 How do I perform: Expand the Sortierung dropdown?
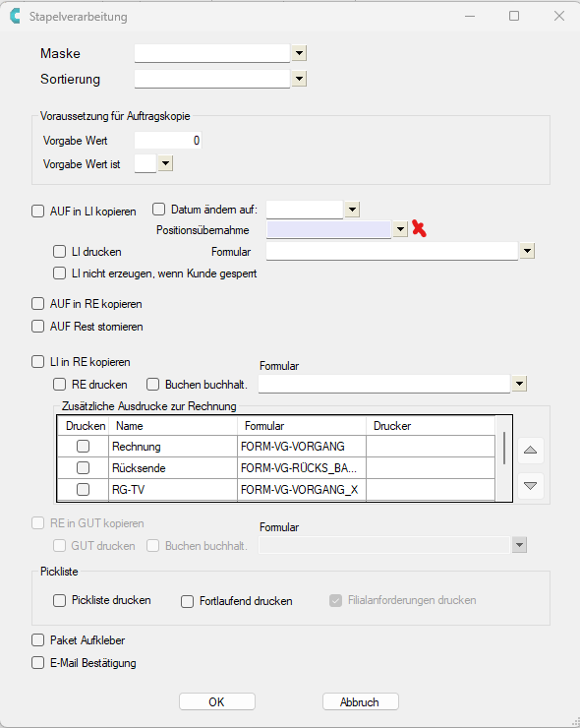coord(299,79)
